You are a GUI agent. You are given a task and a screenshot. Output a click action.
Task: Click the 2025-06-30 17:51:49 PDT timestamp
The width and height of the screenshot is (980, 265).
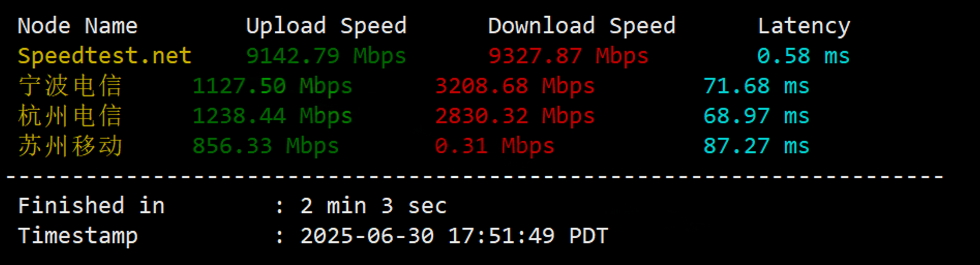click(x=454, y=236)
